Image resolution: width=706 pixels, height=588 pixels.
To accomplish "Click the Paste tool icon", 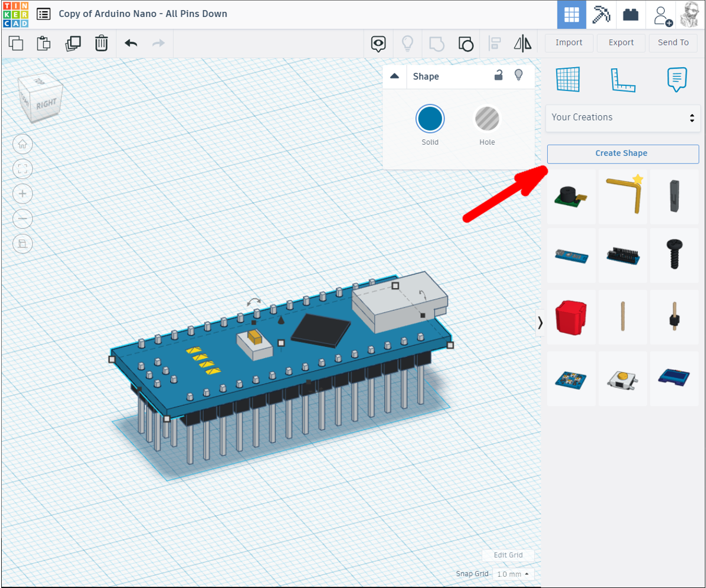I will [44, 43].
